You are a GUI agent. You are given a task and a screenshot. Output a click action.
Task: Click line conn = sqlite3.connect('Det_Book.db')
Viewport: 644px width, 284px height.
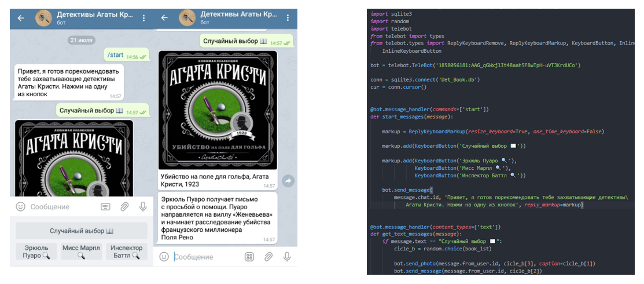pyautogui.click(x=425, y=79)
